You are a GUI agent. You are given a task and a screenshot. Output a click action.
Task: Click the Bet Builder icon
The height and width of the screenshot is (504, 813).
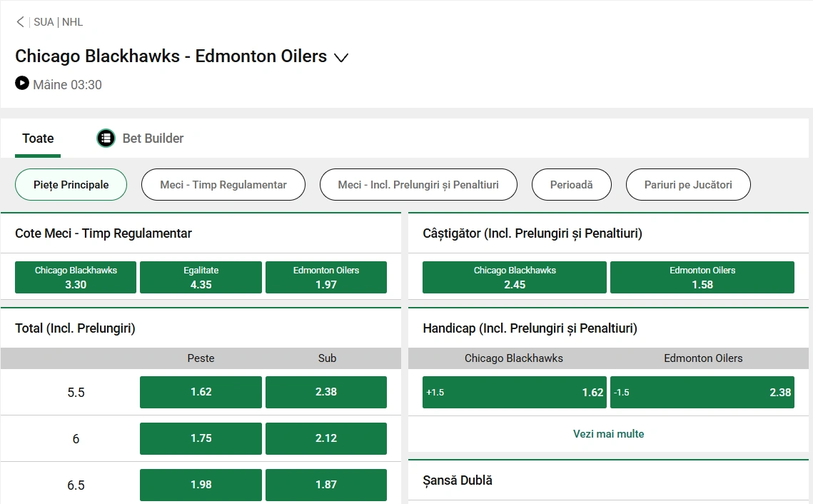tap(106, 138)
